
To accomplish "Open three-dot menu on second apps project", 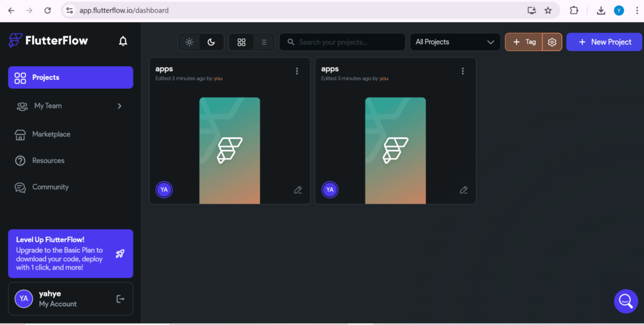I will point(463,71).
